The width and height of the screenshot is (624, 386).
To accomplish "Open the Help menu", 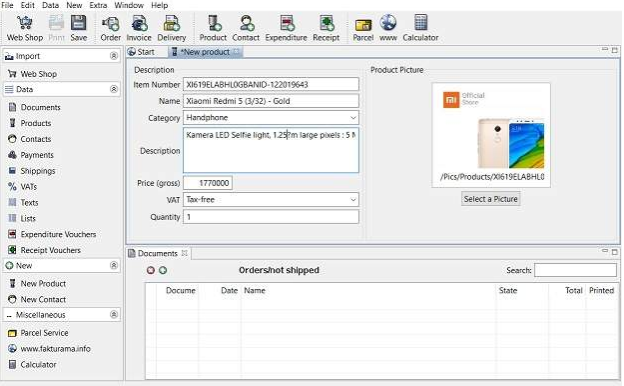I will pyautogui.click(x=160, y=5).
